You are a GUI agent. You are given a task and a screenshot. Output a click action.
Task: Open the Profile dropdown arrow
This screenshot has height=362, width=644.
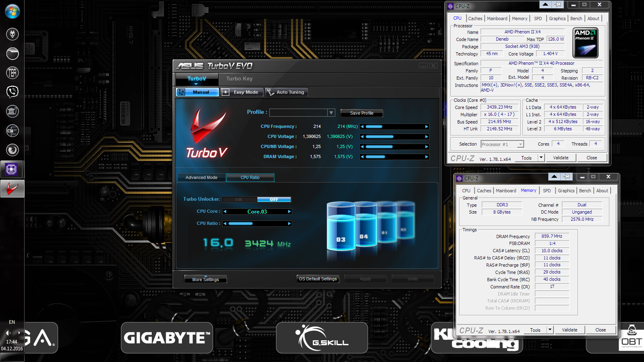pos(331,113)
